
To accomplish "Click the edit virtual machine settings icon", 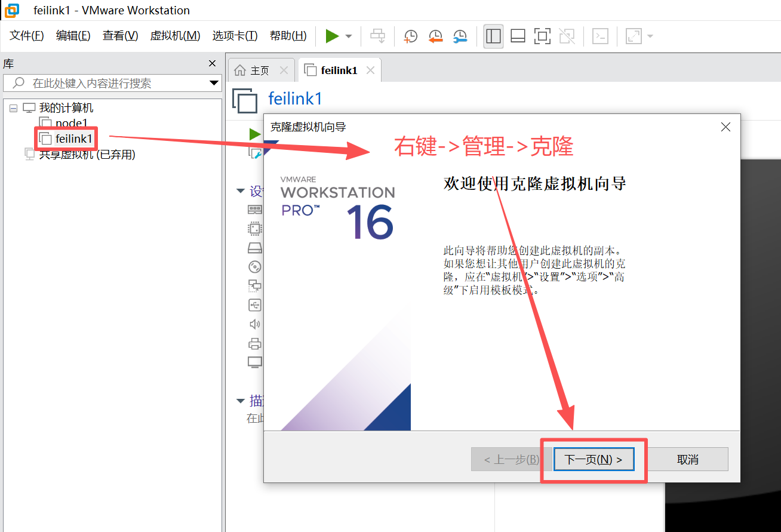I will click(x=255, y=154).
